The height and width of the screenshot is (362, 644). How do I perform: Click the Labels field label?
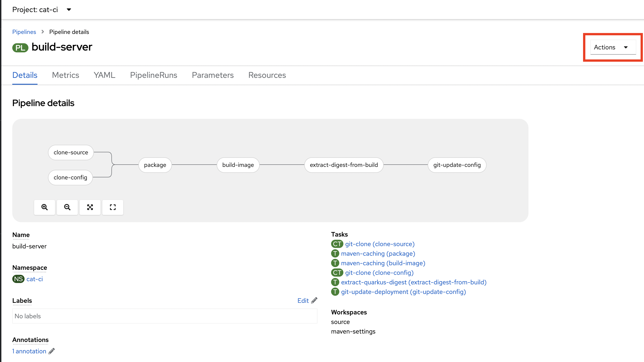22,301
